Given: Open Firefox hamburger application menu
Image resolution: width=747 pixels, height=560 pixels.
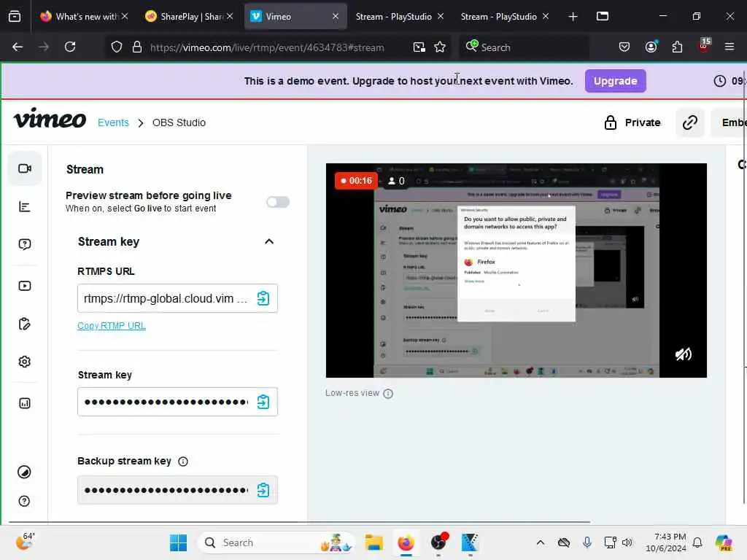Looking at the screenshot, I should [x=729, y=47].
